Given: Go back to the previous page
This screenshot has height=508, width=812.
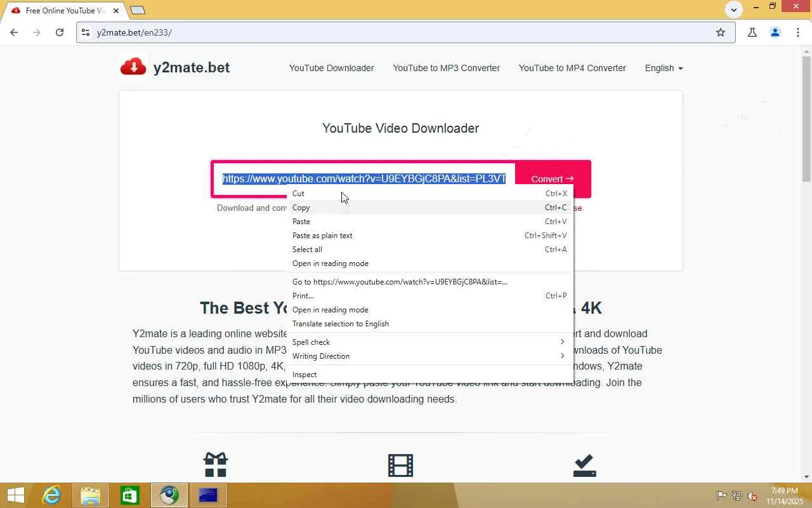Looking at the screenshot, I should tap(14, 32).
